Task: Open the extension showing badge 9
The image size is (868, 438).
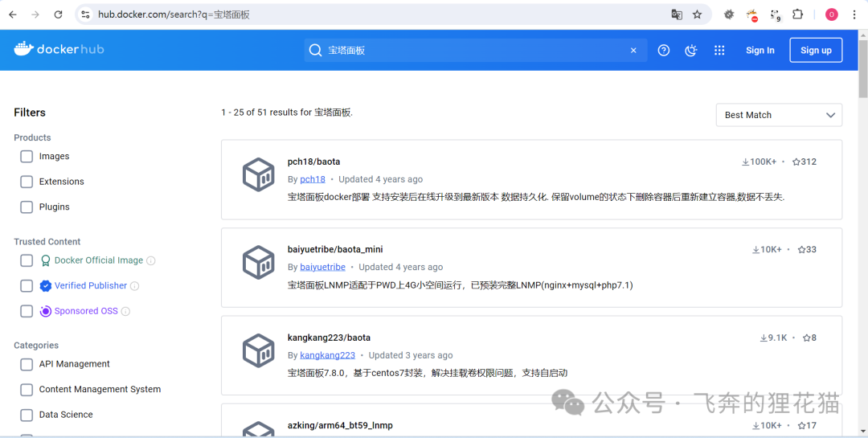Action: 776,15
